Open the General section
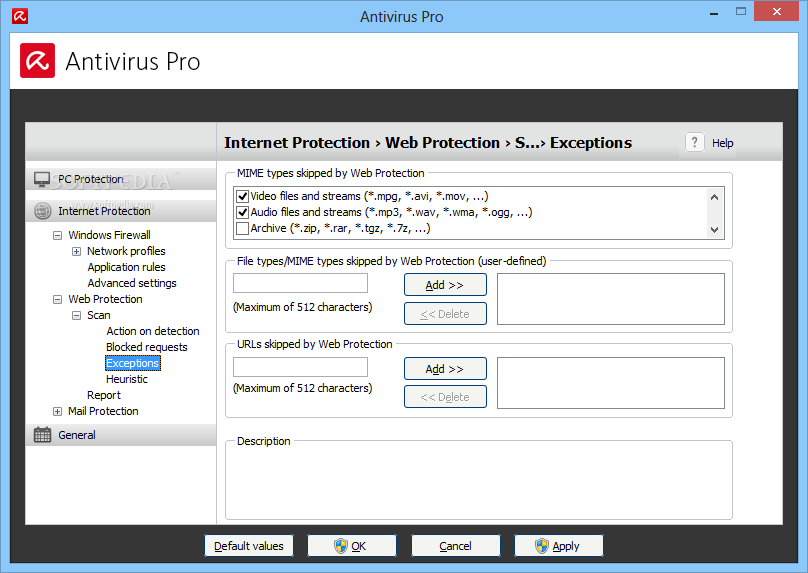The height and width of the screenshot is (573, 808). 121,435
